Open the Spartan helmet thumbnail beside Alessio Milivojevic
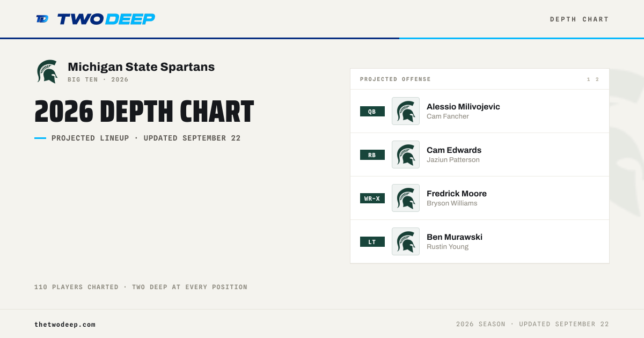 tap(406, 111)
